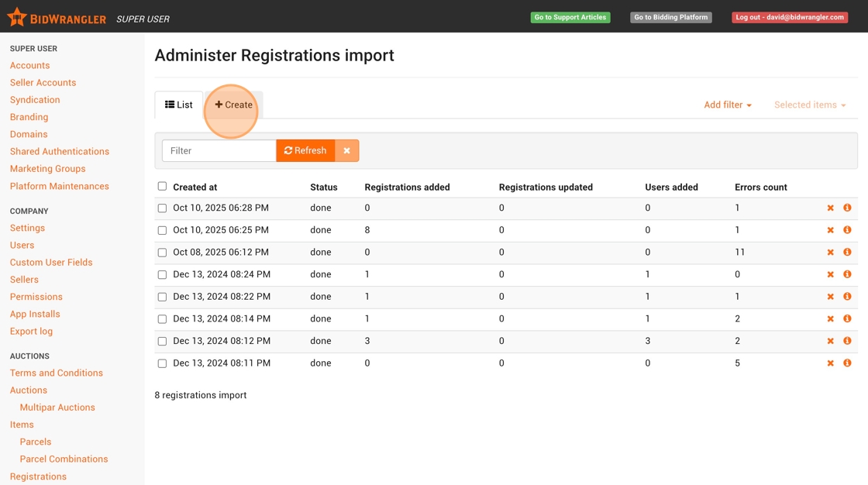Delete the Oct 08, 2025 06:12 PM import
Image resolution: width=868 pixels, height=485 pixels.
click(x=830, y=253)
